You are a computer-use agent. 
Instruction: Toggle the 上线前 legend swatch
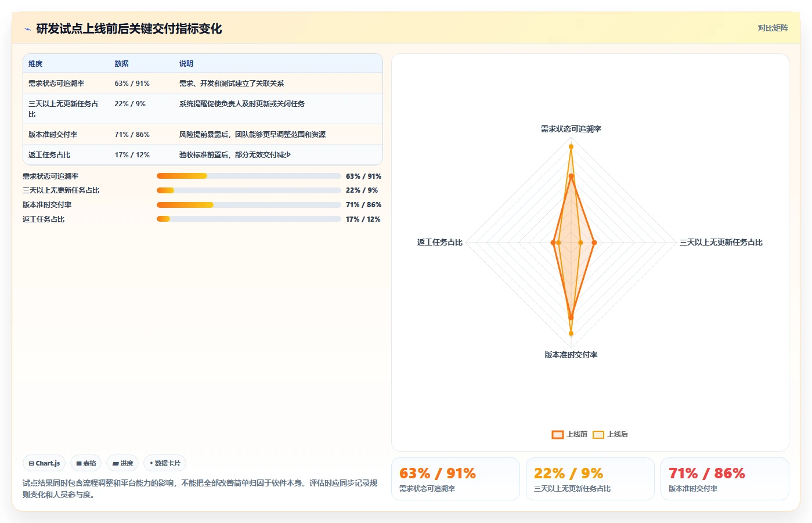pyautogui.click(x=557, y=434)
